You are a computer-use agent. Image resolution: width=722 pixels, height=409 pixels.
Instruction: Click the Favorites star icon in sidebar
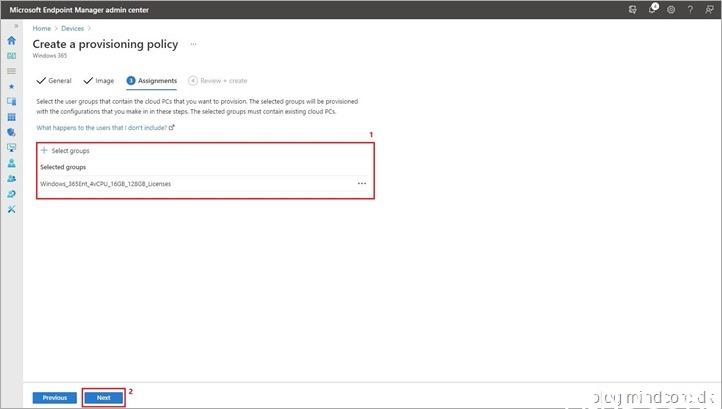[x=12, y=87]
